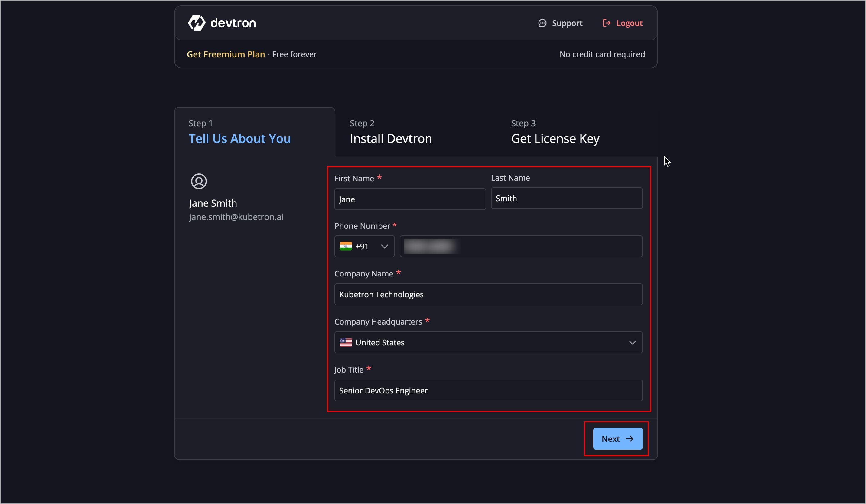Focus the First Name field
The image size is (866, 504).
410,199
